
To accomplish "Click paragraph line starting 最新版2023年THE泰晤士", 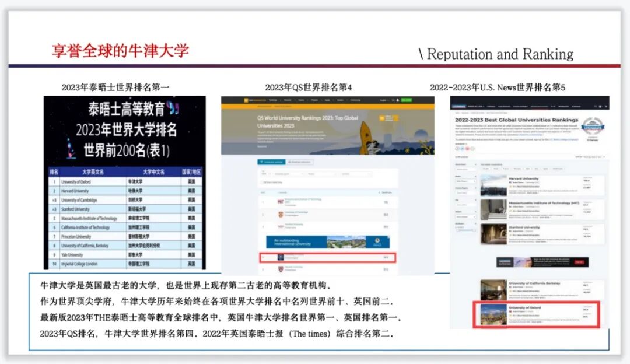I will point(220,318).
